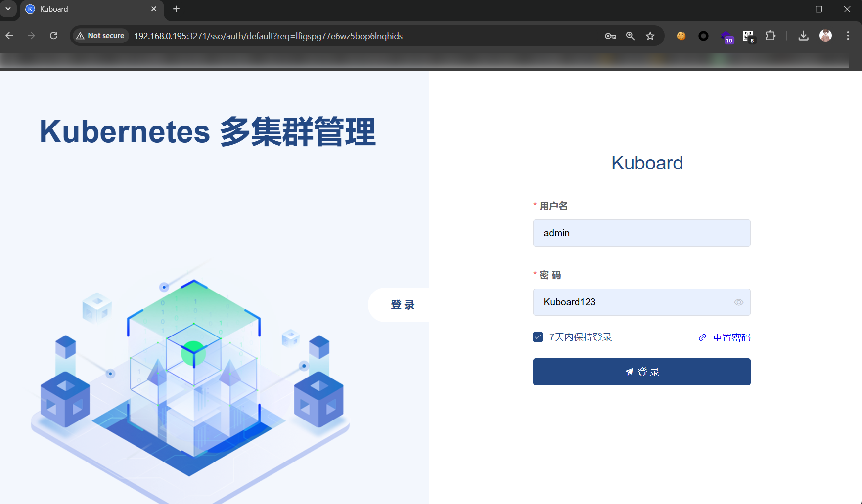Open a new browser tab
Screen dimensions: 862x504
pyautogui.click(x=176, y=9)
